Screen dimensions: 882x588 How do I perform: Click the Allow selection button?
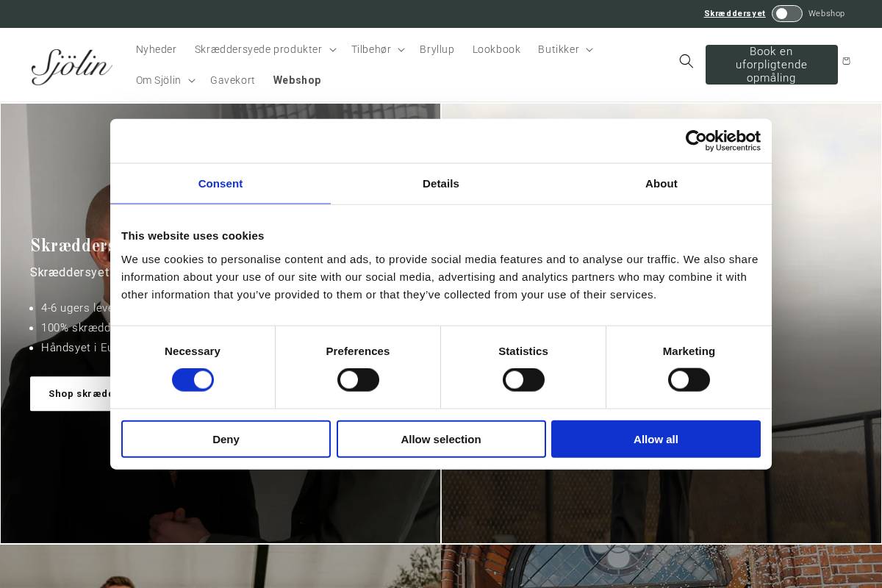click(441, 439)
